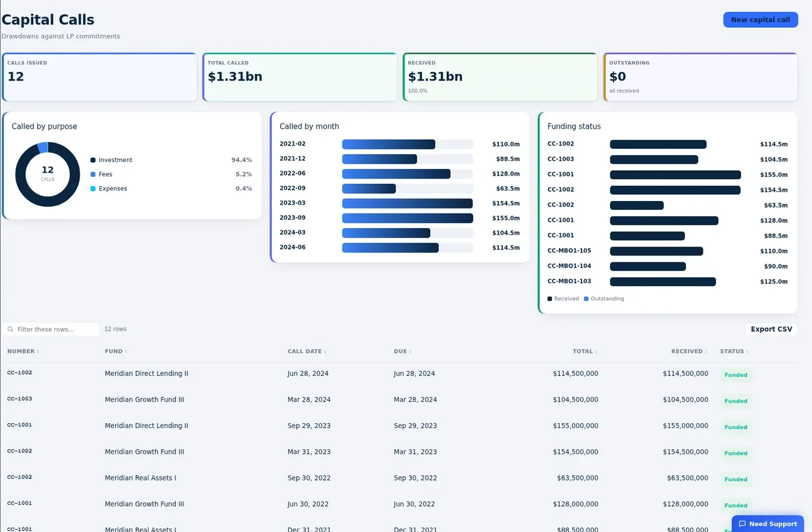Sort the table by the NUMBER column
The height and width of the screenshot is (532, 812).
[x=23, y=351]
